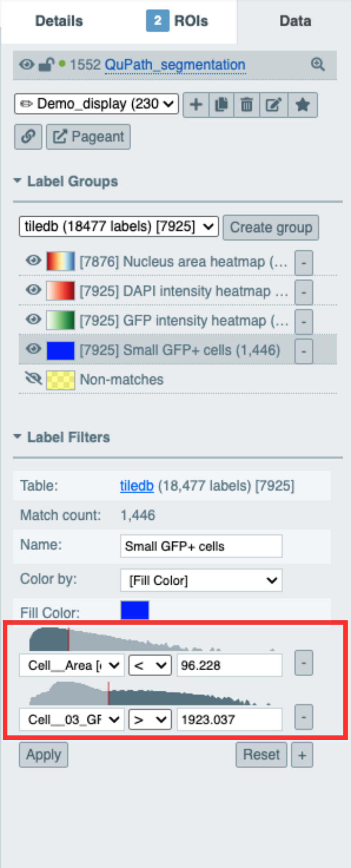Click the zoom magnifier icon beside QuPath_segmentation
This screenshot has height=868, width=351.
point(318,64)
